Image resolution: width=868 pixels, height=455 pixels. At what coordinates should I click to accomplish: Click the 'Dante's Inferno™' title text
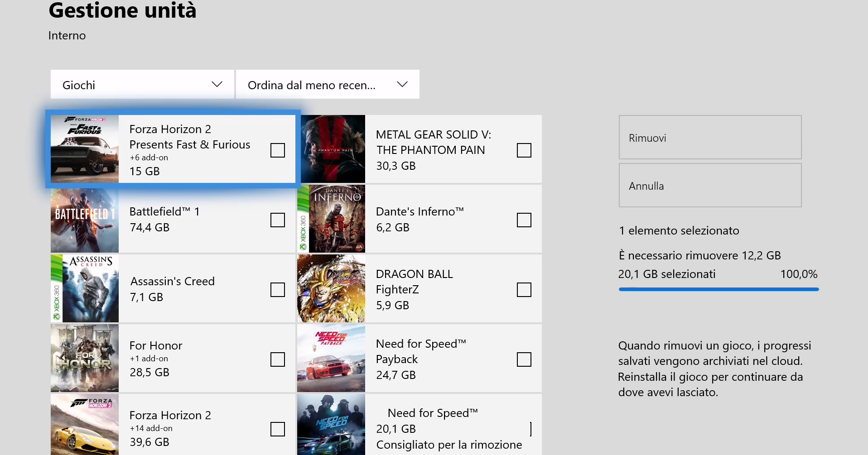click(x=420, y=211)
